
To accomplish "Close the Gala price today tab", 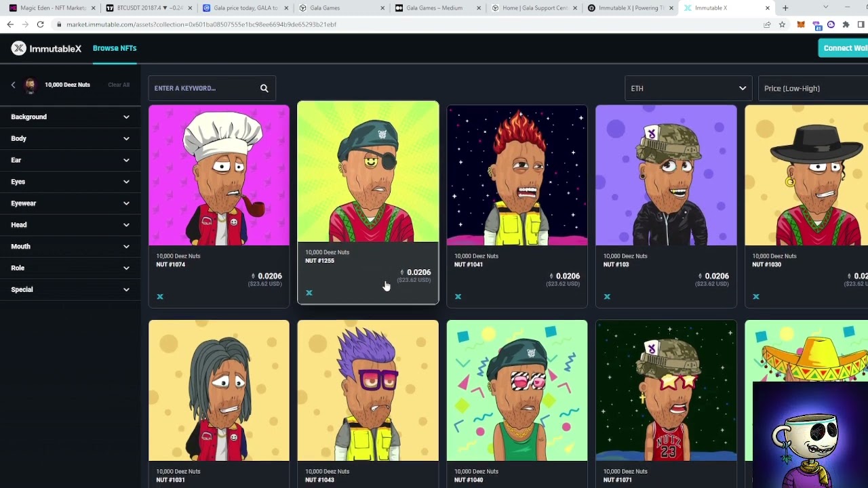I will (x=285, y=8).
